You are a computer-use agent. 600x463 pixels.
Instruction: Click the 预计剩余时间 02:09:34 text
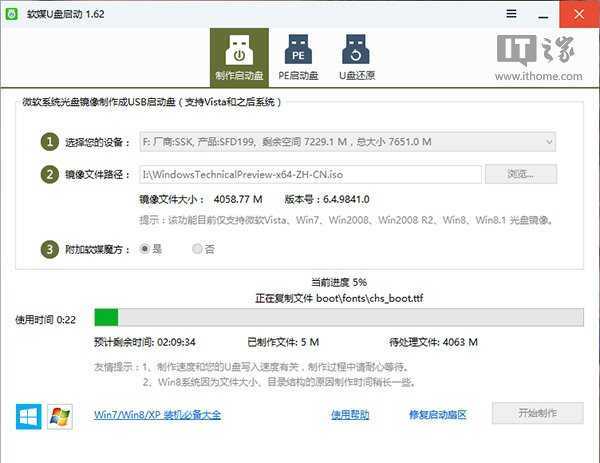(x=145, y=342)
